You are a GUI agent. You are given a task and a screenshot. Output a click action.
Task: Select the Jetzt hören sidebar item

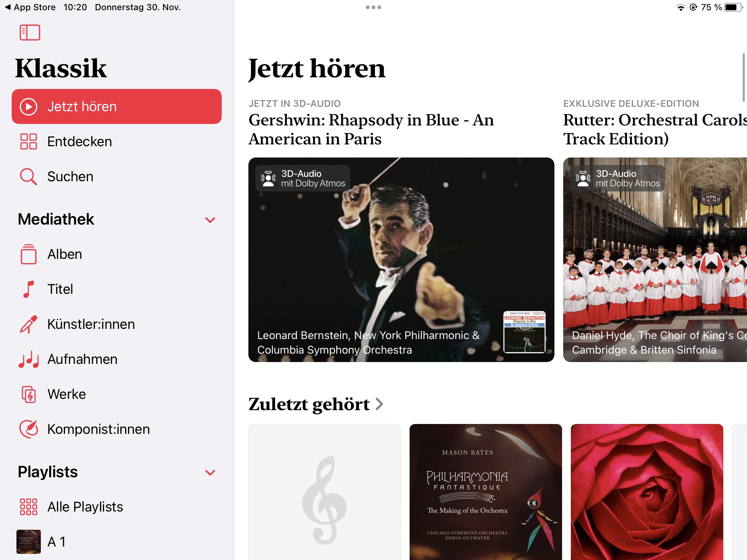pos(117,106)
